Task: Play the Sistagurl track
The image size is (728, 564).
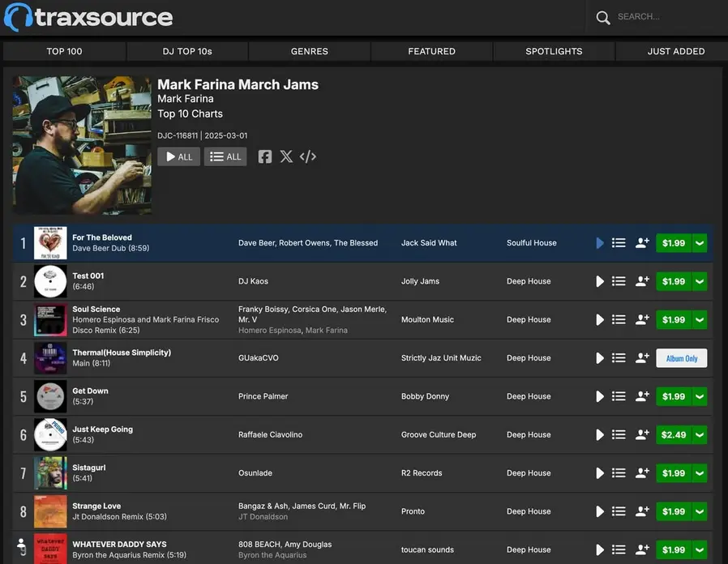Action: coord(600,473)
